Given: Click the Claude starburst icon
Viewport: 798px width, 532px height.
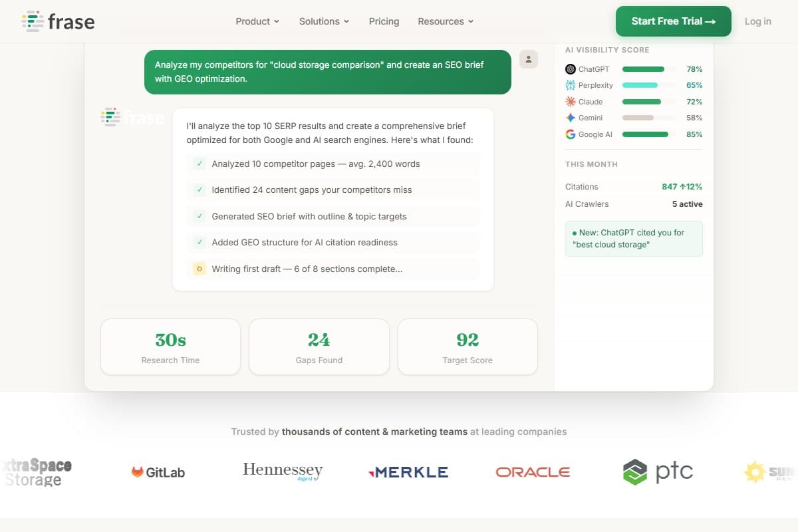Looking at the screenshot, I should (571, 102).
